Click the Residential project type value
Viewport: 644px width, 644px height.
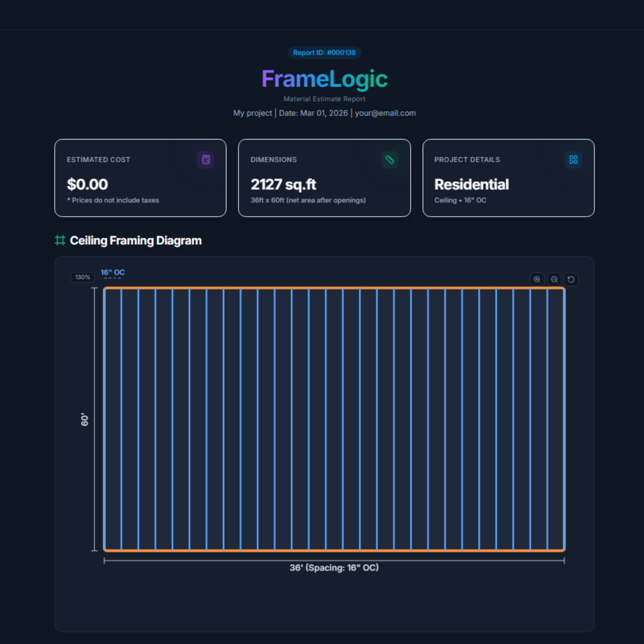[472, 184]
